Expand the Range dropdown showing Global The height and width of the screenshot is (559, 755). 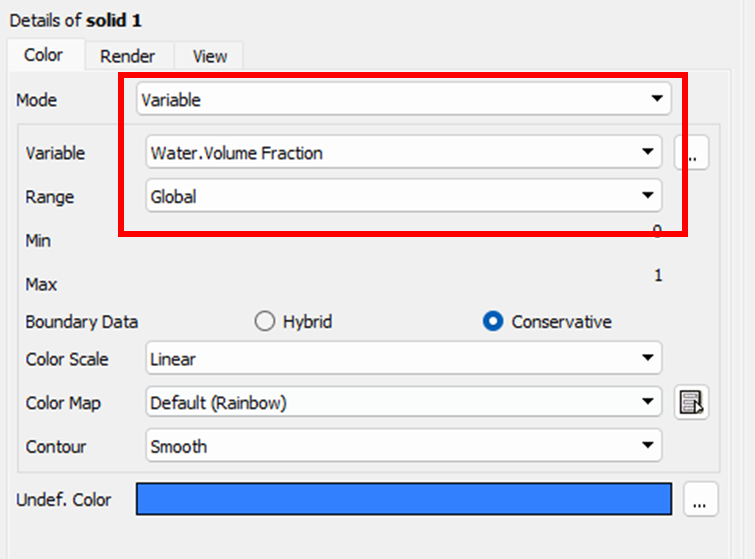coord(404,195)
